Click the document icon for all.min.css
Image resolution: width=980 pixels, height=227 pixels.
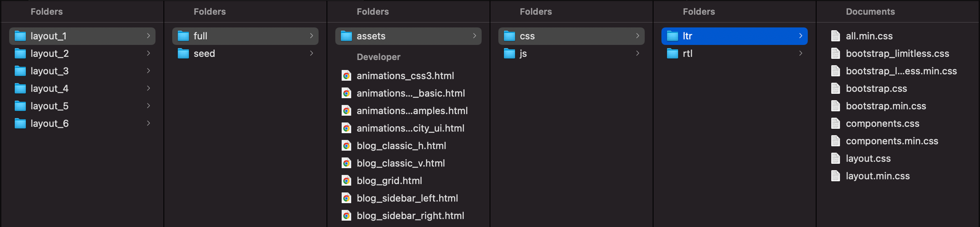coord(836,36)
